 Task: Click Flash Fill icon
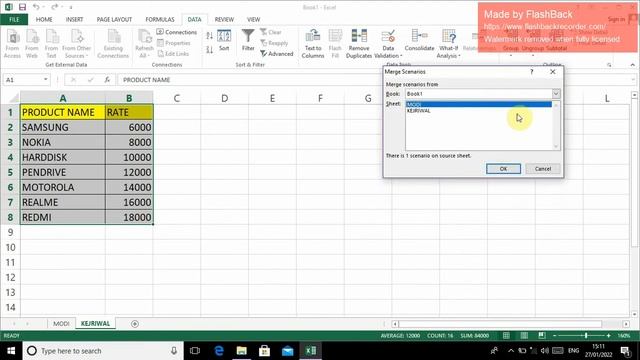click(335, 44)
